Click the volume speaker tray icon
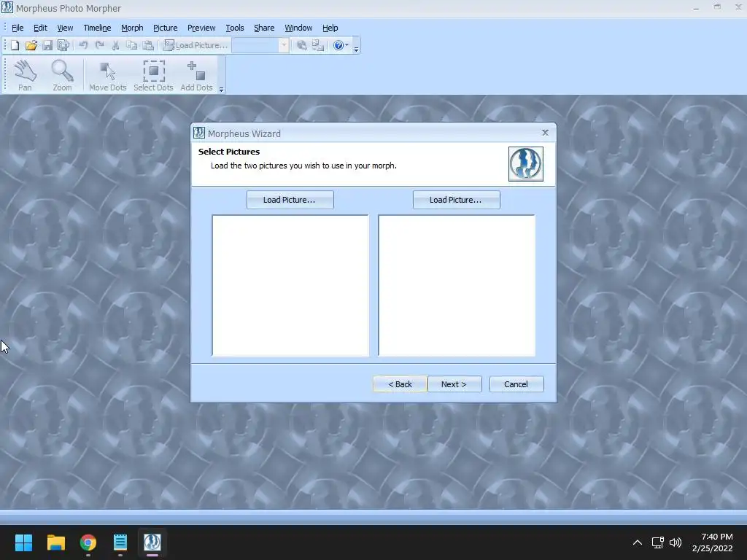 676,542
